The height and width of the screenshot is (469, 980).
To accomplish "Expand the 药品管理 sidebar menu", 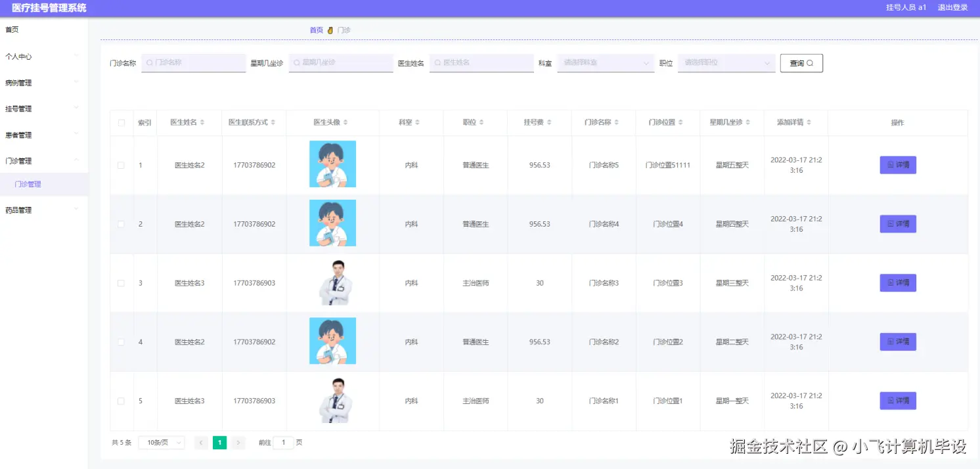I will pyautogui.click(x=44, y=210).
